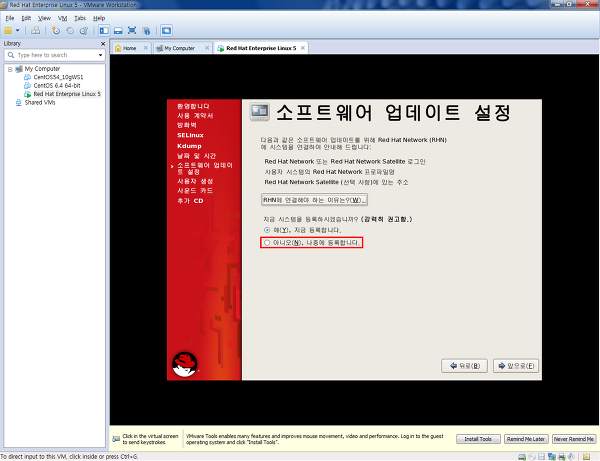
Task: Click the Revert to snapshot icon
Action: click(x=70, y=31)
